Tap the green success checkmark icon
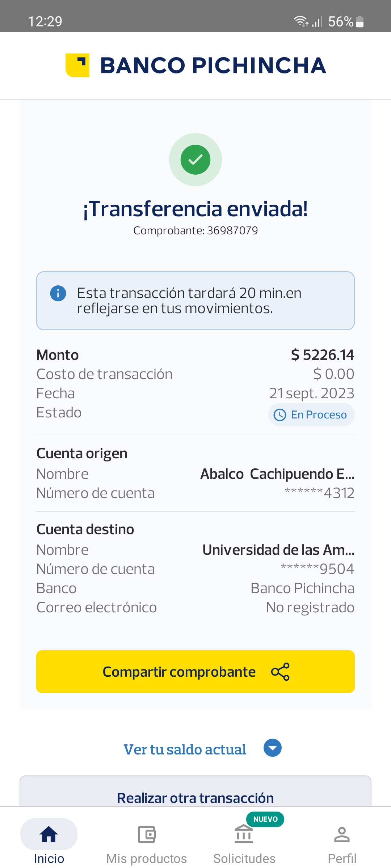 (195, 159)
